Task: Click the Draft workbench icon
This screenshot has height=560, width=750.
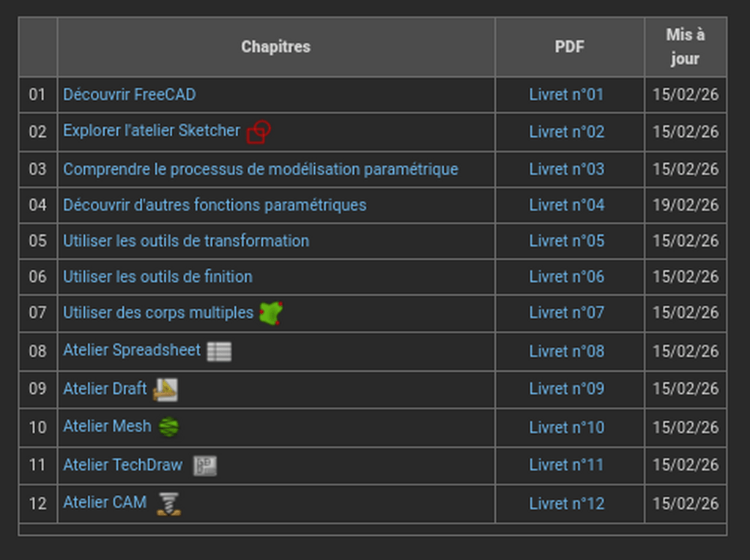Action: [x=166, y=389]
